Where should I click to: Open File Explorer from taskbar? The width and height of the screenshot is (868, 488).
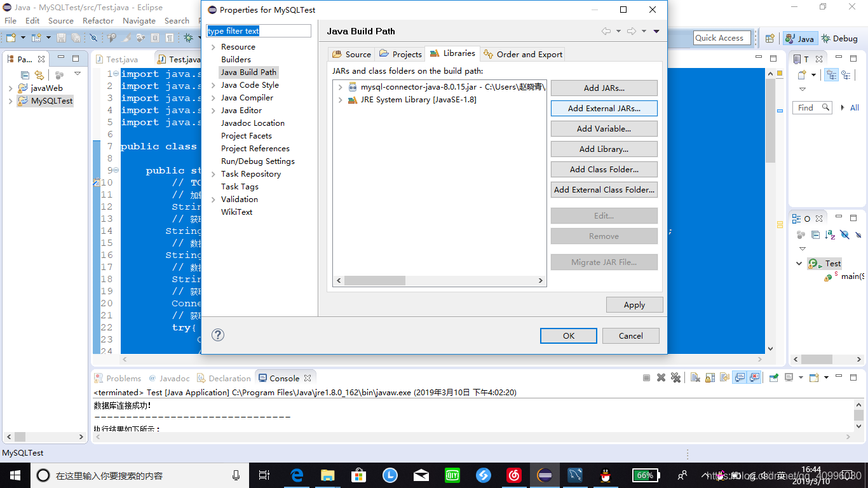pyautogui.click(x=328, y=475)
